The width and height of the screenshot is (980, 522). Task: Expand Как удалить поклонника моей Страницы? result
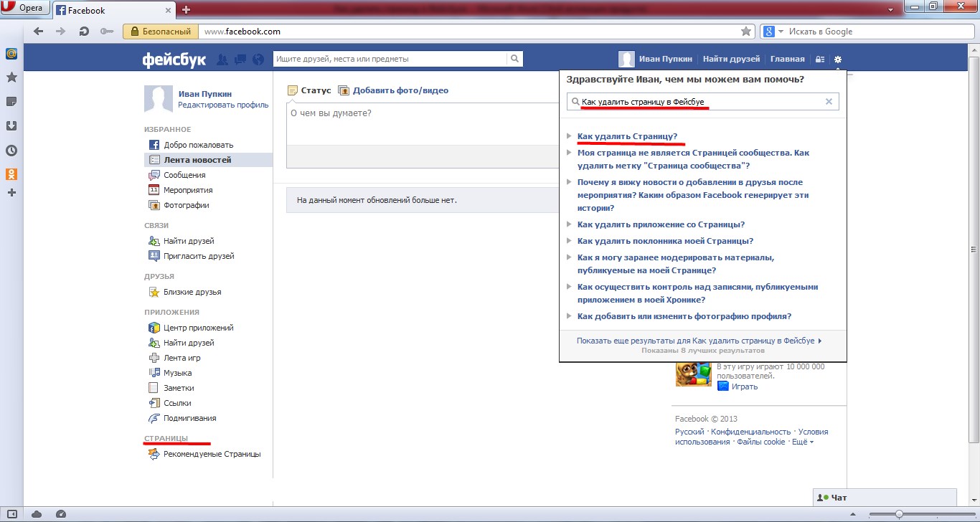(x=665, y=241)
